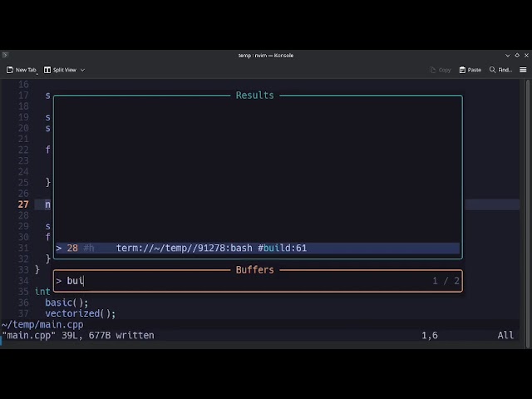Screen dimensions: 532x399
Task: Open a New Tab in Konsole
Action: click(x=21, y=70)
